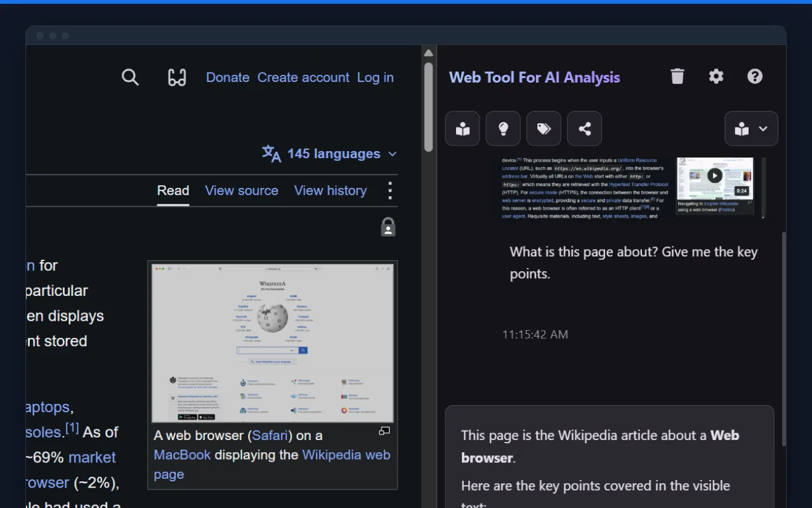This screenshot has width=812, height=508.
Task: Click the translate languages icon
Action: (272, 154)
